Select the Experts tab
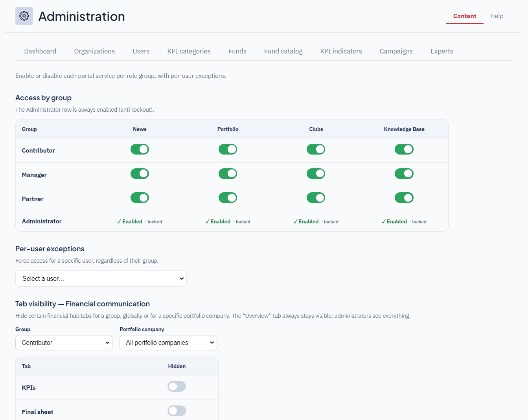 coord(442,51)
